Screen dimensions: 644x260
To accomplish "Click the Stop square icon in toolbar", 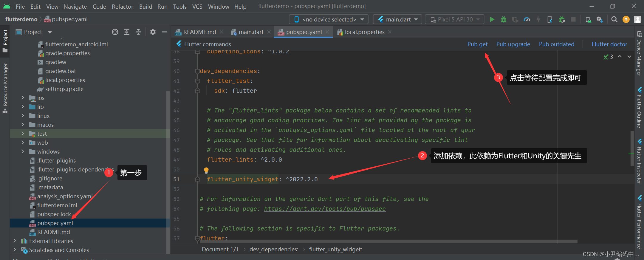I will coord(573,19).
